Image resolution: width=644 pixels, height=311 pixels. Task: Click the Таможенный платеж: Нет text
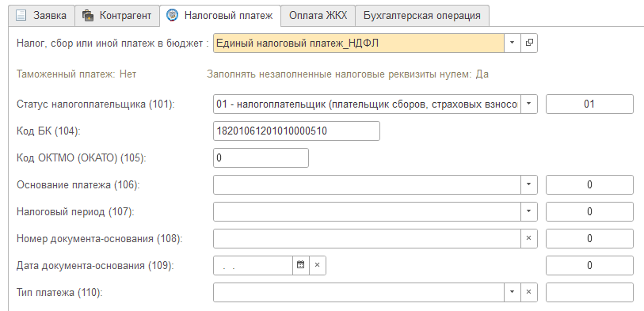click(x=76, y=74)
